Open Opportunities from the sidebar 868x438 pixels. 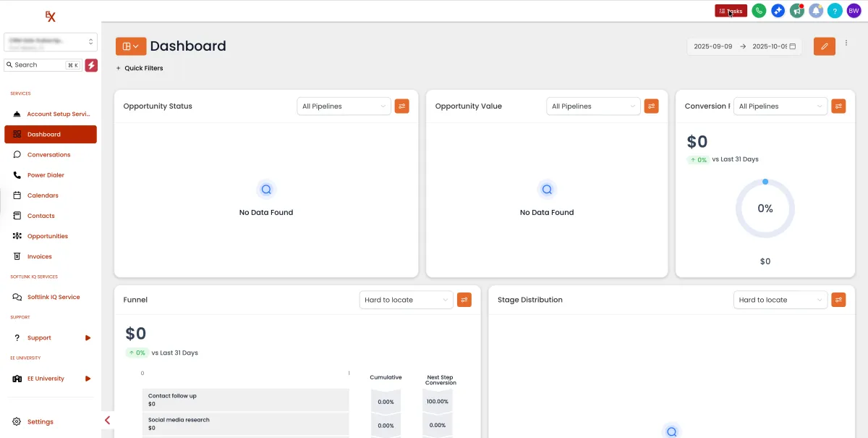(x=51, y=236)
